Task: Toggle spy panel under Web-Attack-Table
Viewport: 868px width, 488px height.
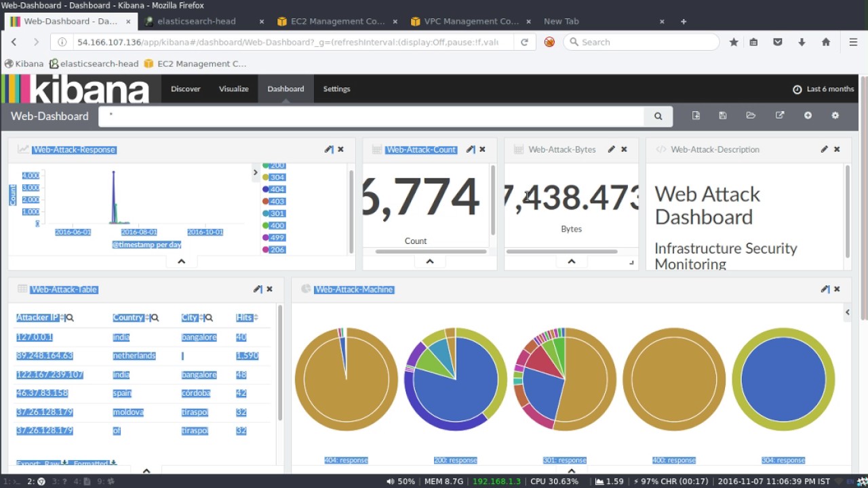Action: (x=146, y=470)
